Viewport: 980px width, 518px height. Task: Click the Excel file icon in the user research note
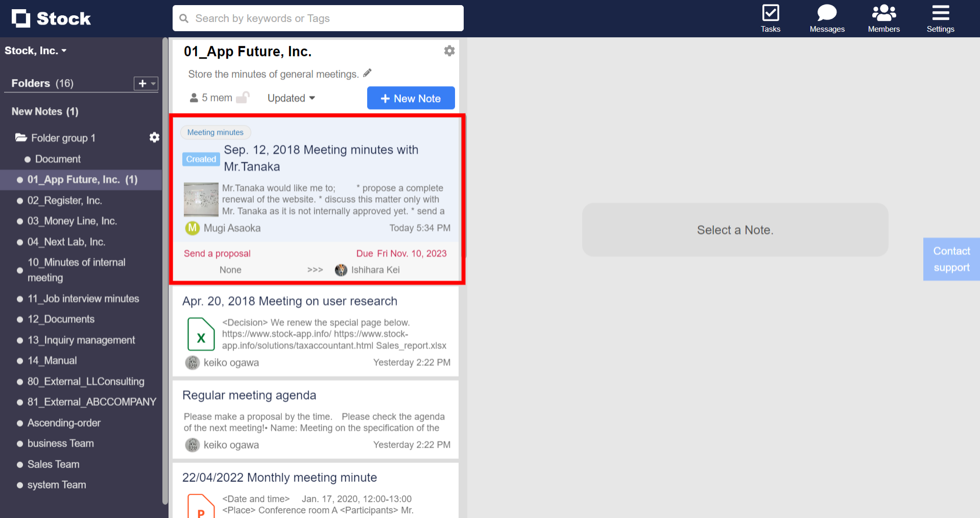[201, 334]
